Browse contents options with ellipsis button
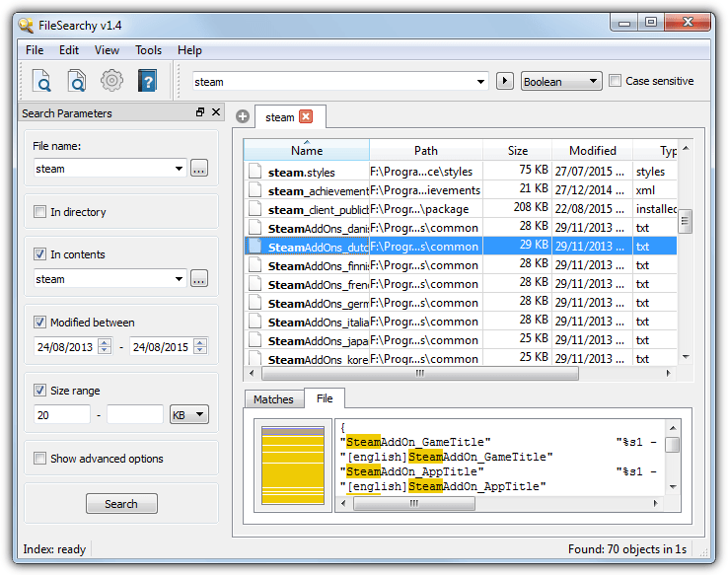 (x=199, y=278)
